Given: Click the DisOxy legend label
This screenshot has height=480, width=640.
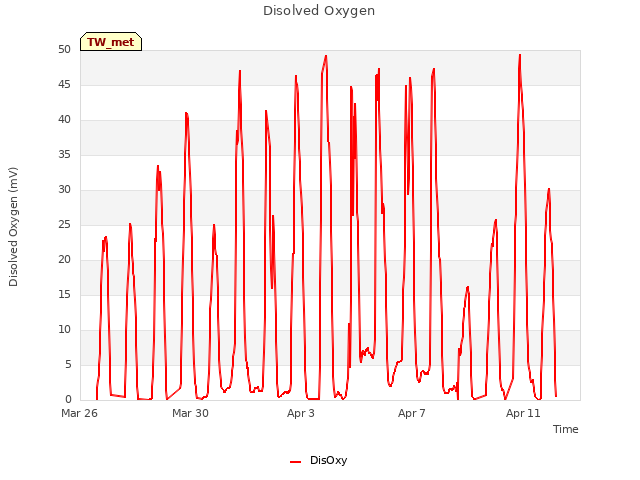Looking at the screenshot, I should [329, 460].
